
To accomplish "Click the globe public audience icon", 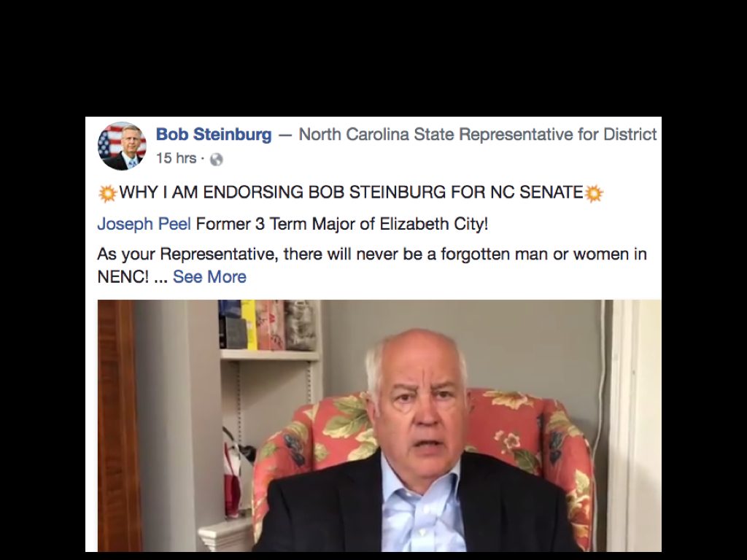I will (216, 159).
